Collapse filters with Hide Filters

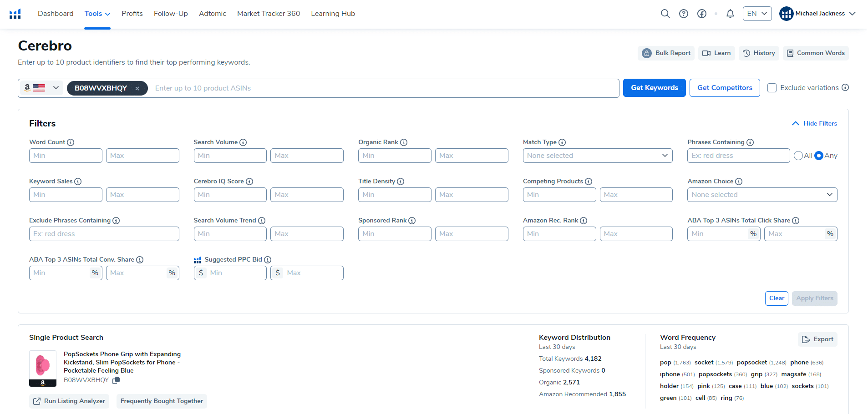pyautogui.click(x=814, y=123)
